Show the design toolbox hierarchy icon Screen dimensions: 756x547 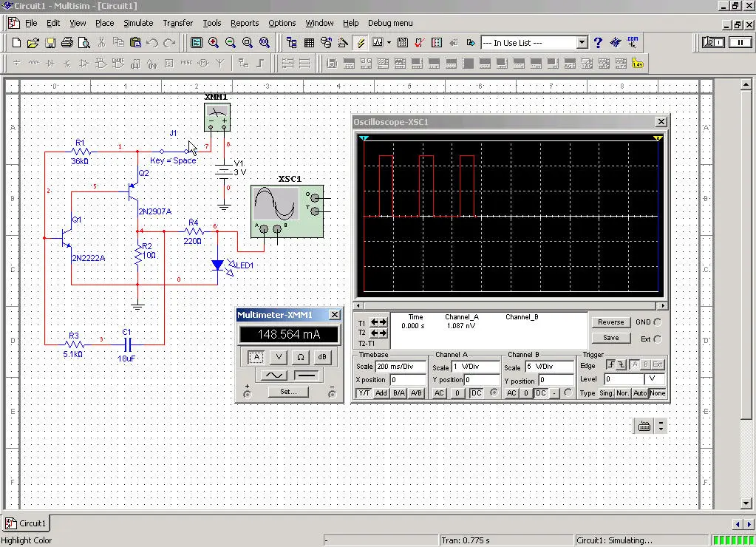292,43
